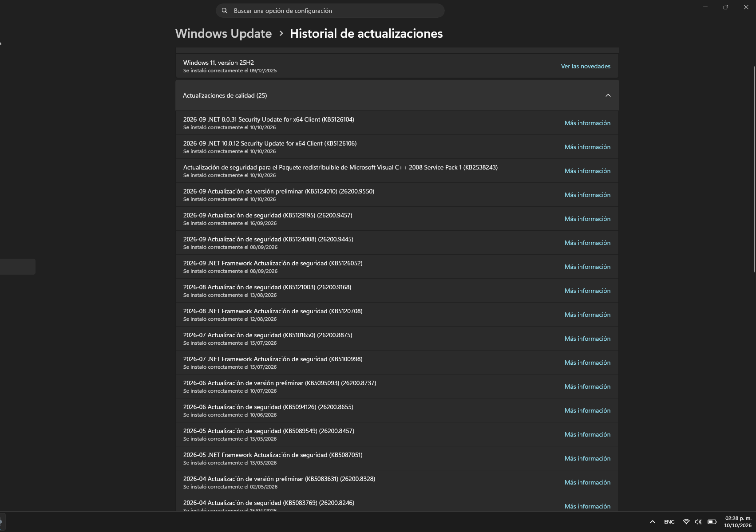Más información for KB5083769 update
The image size is (756, 532).
[x=587, y=506]
